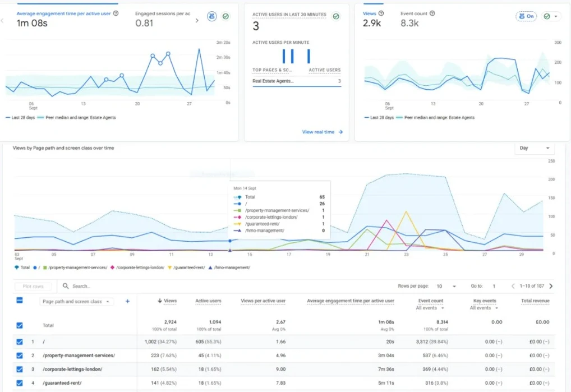Click '1,002 (34.27%)' views cell
Screen dimensions: 571x392
pyautogui.click(x=160, y=342)
